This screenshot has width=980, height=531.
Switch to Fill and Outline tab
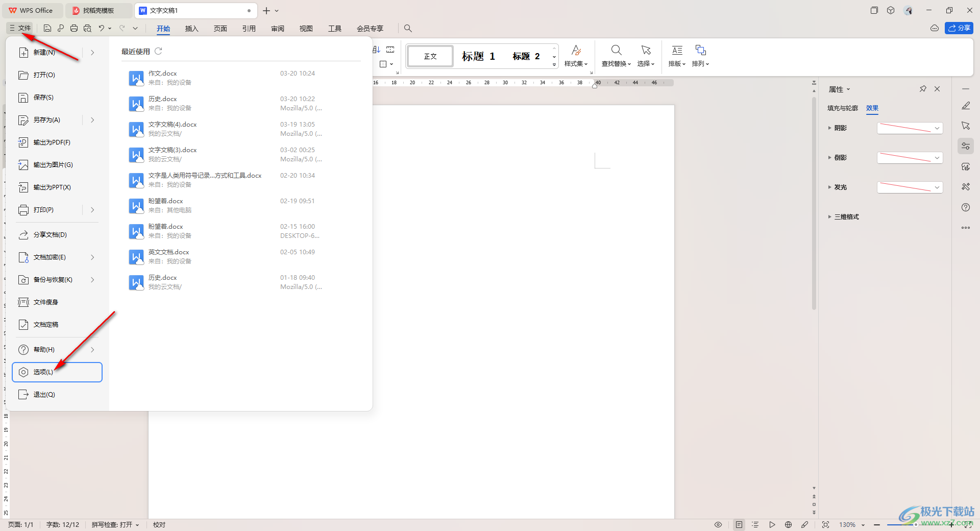click(843, 108)
